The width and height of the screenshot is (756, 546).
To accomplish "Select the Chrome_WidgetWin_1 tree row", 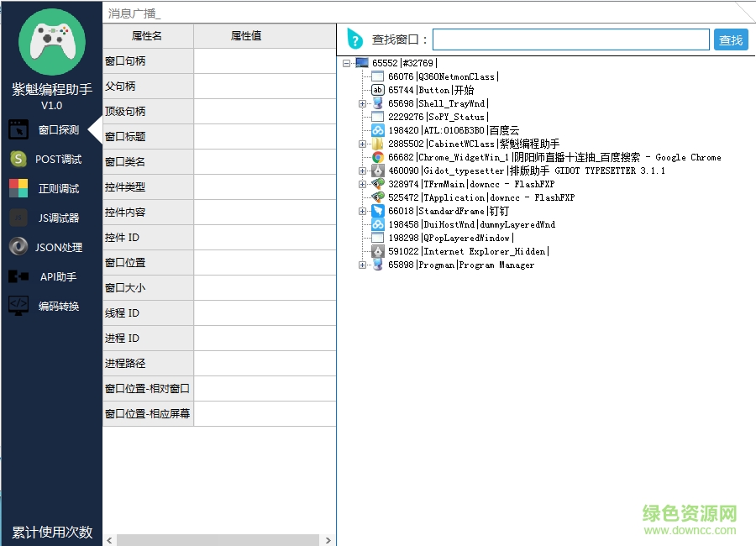I will pos(554,157).
